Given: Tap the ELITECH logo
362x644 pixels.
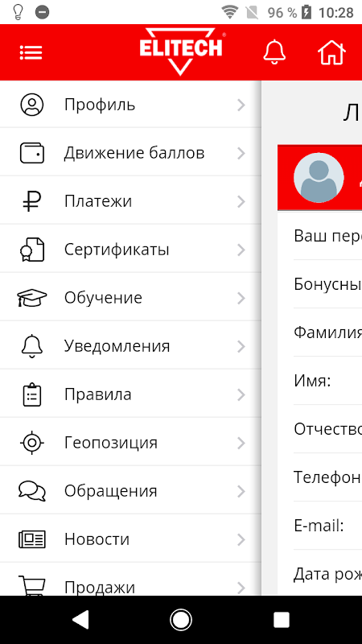Looking at the screenshot, I should pyautogui.click(x=180, y=52).
